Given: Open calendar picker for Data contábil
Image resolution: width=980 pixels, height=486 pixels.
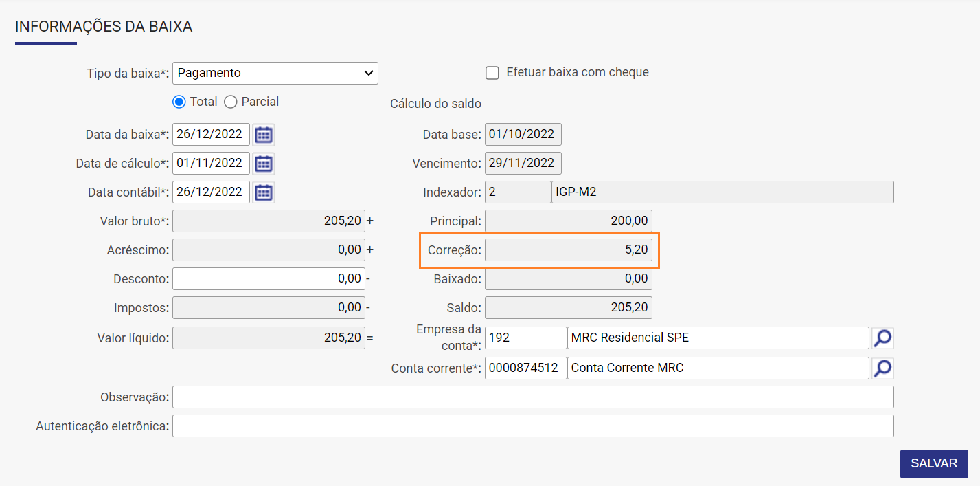Looking at the screenshot, I should [264, 192].
